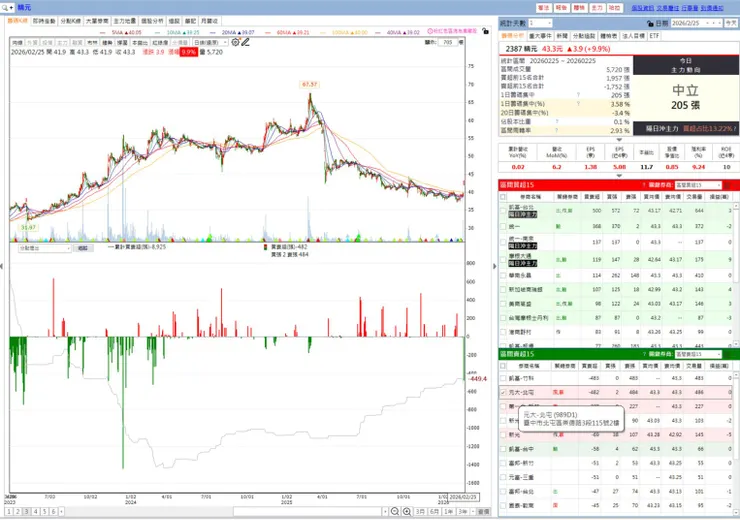Check the 統一 row checkbox in buy table
This screenshot has height=520, width=740.
point(503,226)
